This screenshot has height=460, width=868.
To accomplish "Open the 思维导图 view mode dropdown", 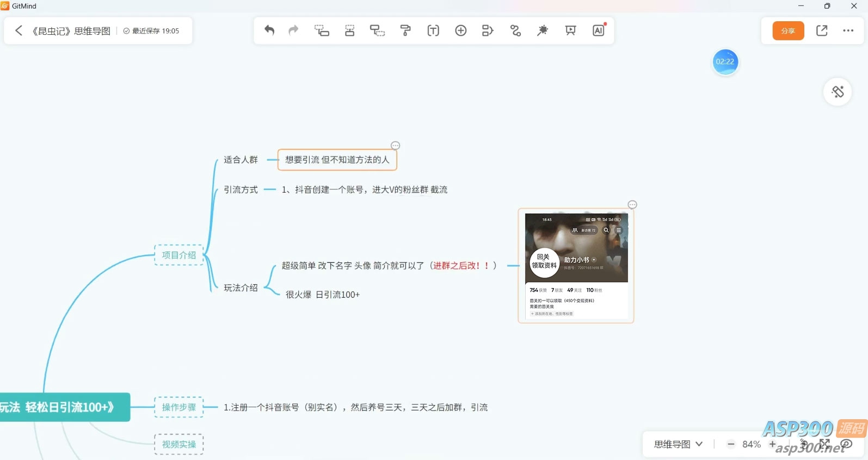I will [678, 444].
